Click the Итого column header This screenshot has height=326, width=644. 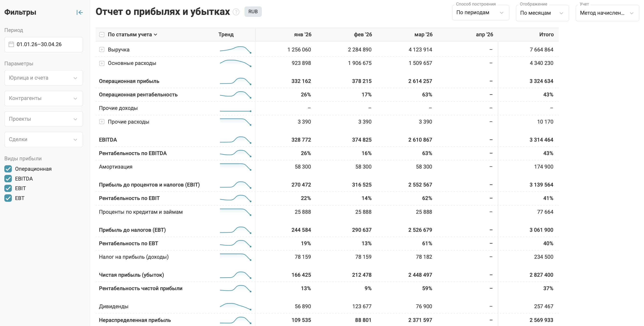pyautogui.click(x=546, y=35)
